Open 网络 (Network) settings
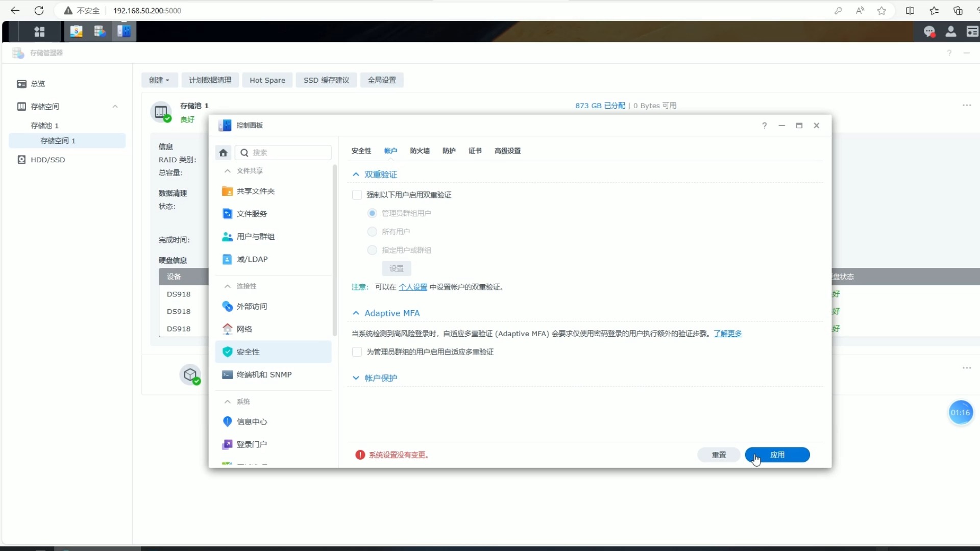Image resolution: width=980 pixels, height=551 pixels. pos(245,329)
